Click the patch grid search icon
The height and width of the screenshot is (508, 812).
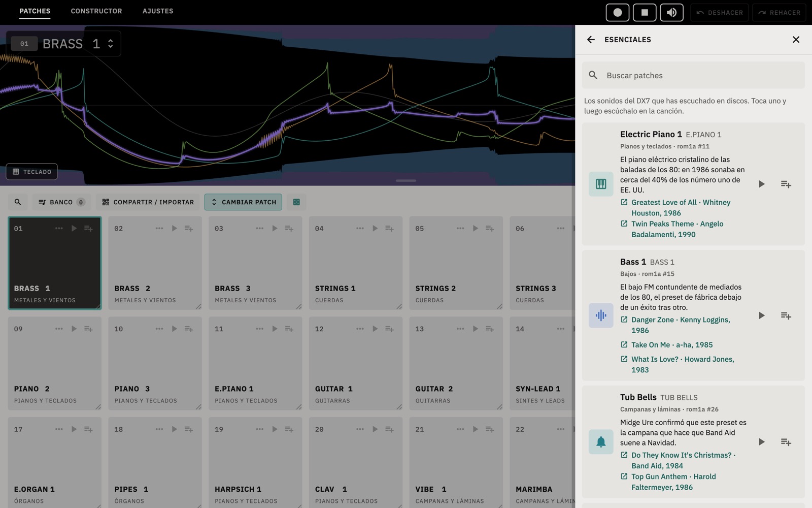pos(18,202)
